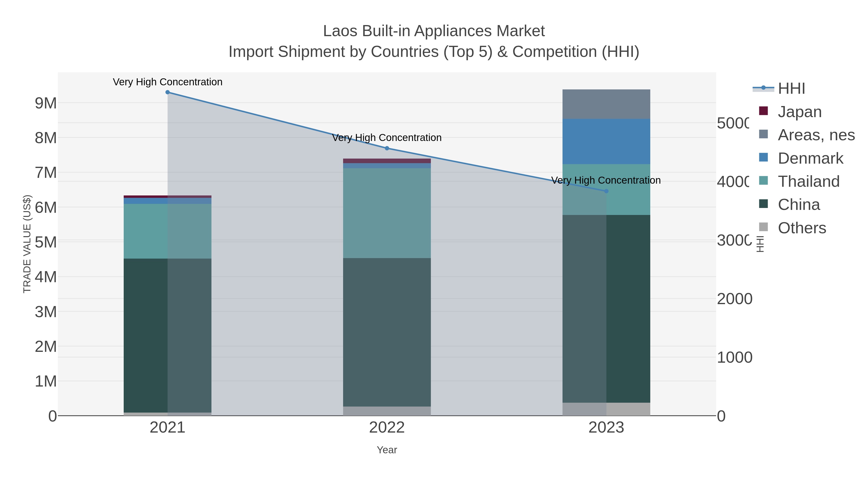Viewport: 868px width, 488px height.
Task: Select the 2021 HHI data point
Action: click(x=168, y=92)
